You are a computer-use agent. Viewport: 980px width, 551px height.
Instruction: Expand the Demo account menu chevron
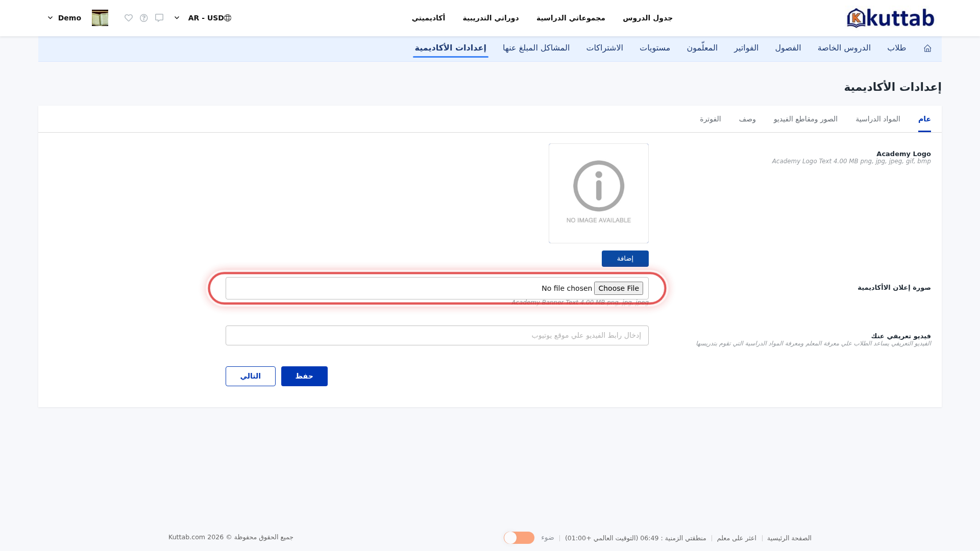(x=50, y=18)
